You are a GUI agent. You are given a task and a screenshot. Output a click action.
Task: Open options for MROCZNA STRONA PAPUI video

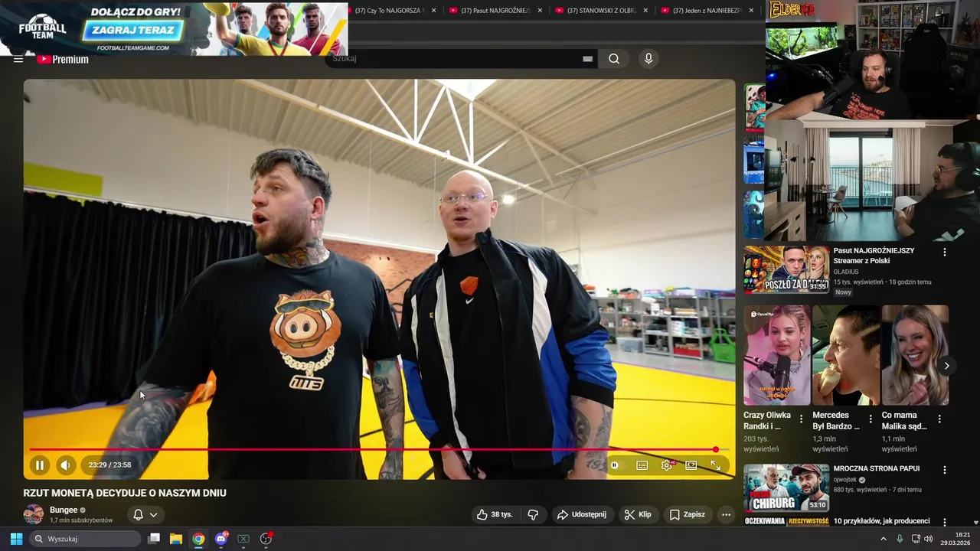(x=944, y=469)
